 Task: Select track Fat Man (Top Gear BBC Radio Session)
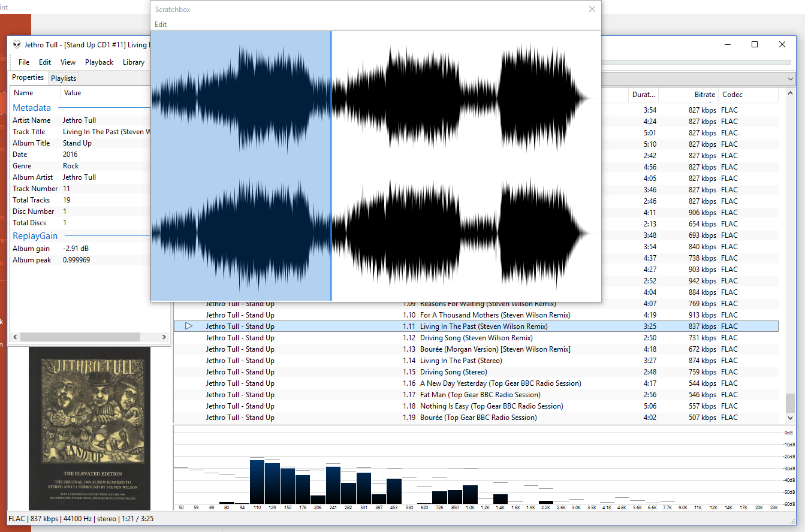[x=476, y=395]
